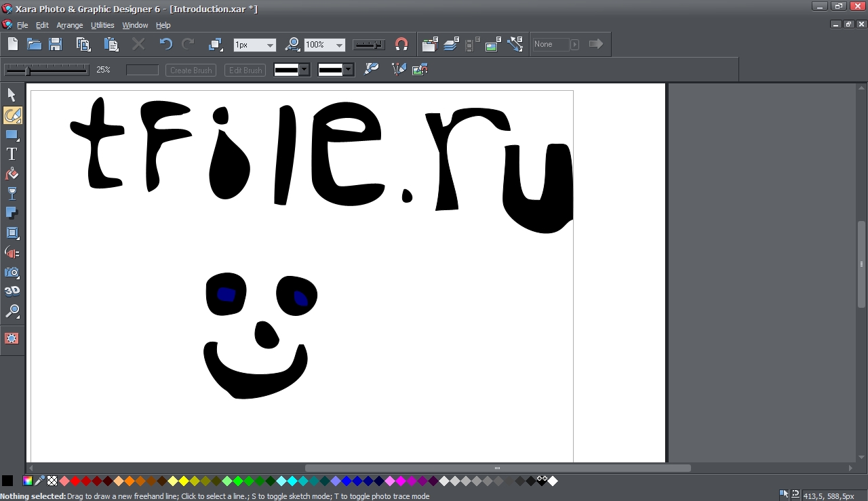Choose the cyan color swatch
Screen dimensions: 868x501
click(292, 481)
